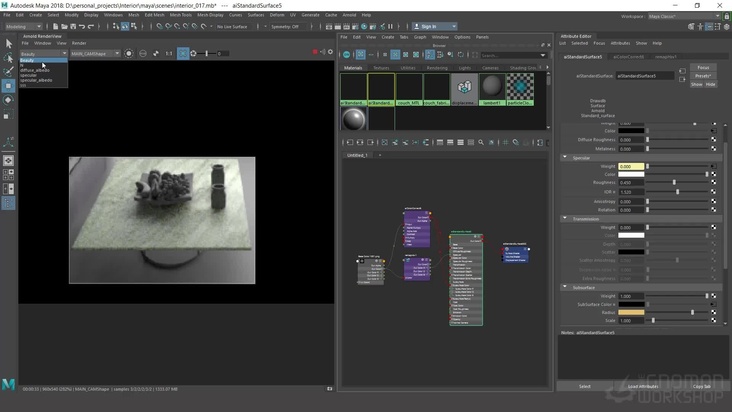Open the Beauty AOV dropdown
Screen dimensions: 732x412
[x=43, y=54]
